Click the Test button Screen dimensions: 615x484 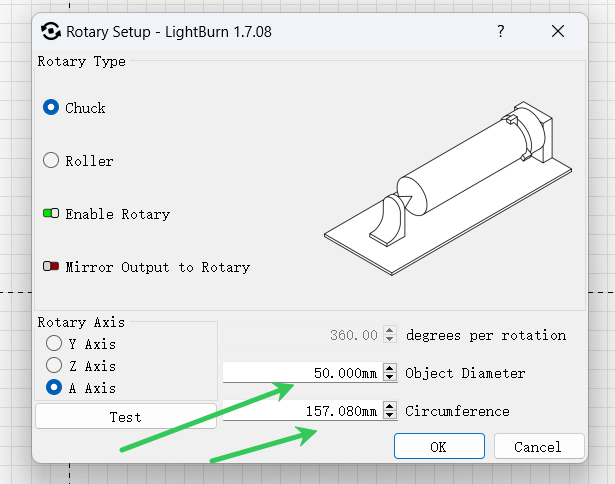(126, 417)
